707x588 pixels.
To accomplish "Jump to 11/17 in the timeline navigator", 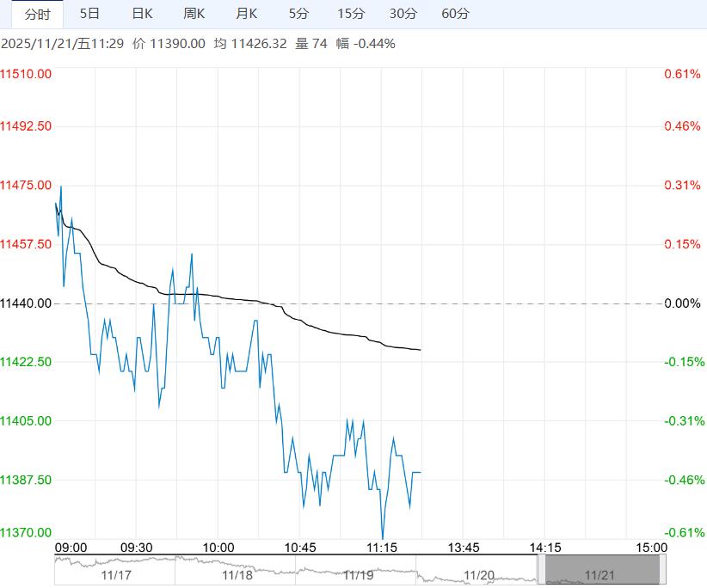I will point(114,575).
